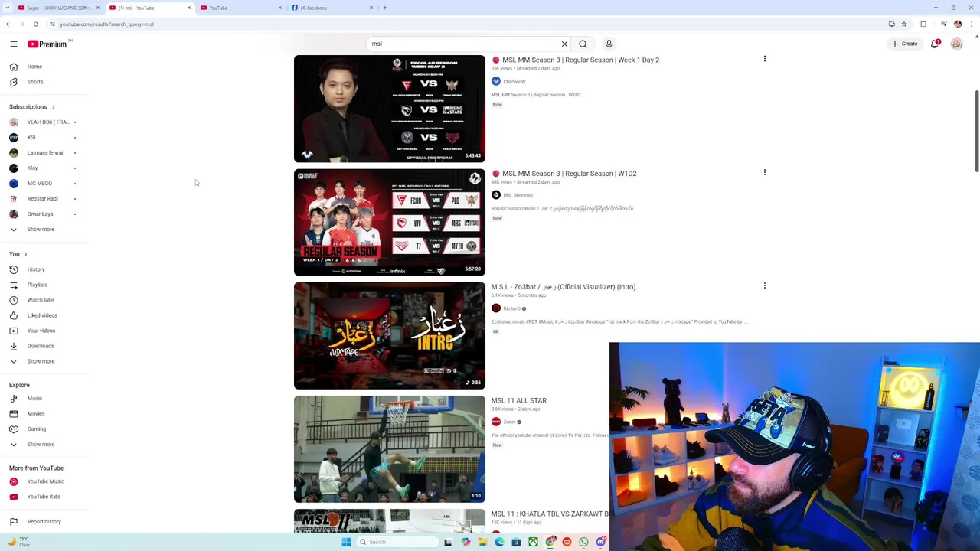
Task: Start voice search with the microphone
Action: [609, 44]
